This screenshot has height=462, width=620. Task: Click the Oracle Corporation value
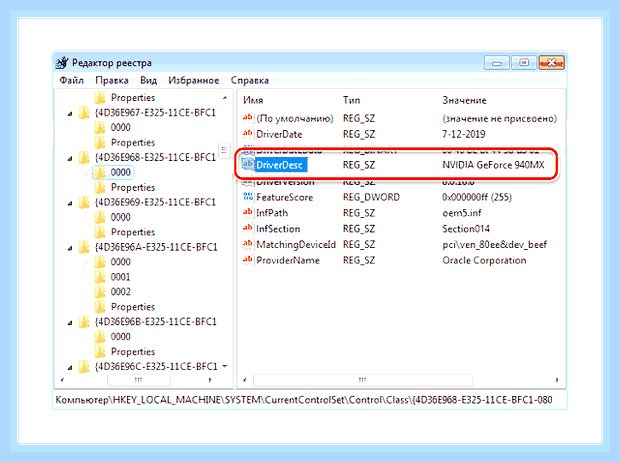pyautogui.click(x=484, y=260)
